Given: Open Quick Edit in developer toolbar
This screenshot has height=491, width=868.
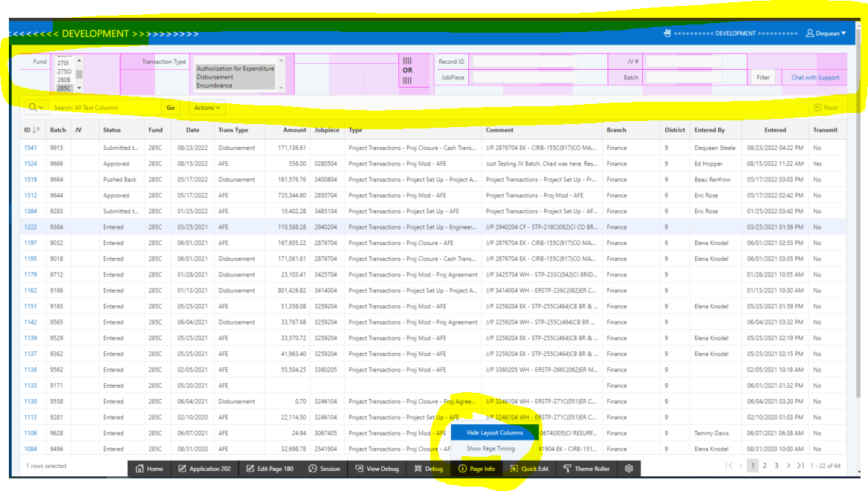Looking at the screenshot, I should point(529,469).
